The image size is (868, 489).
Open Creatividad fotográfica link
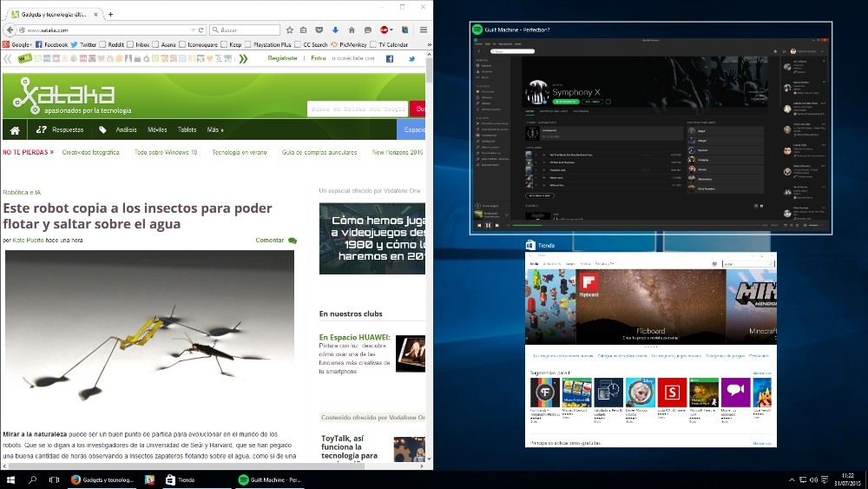coord(90,152)
